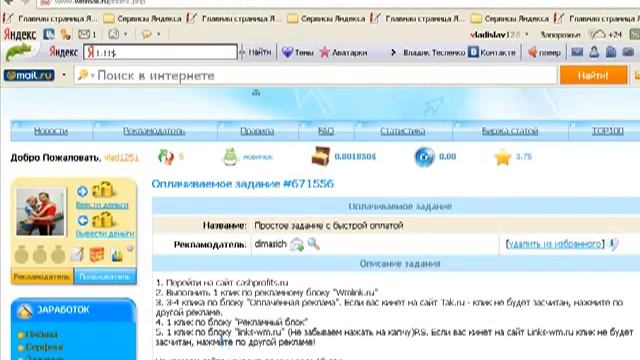This screenshot has height=360, width=640.
Task: Expand the dropdown arrow left of the speech bubble icon
Action: click(126, 34)
